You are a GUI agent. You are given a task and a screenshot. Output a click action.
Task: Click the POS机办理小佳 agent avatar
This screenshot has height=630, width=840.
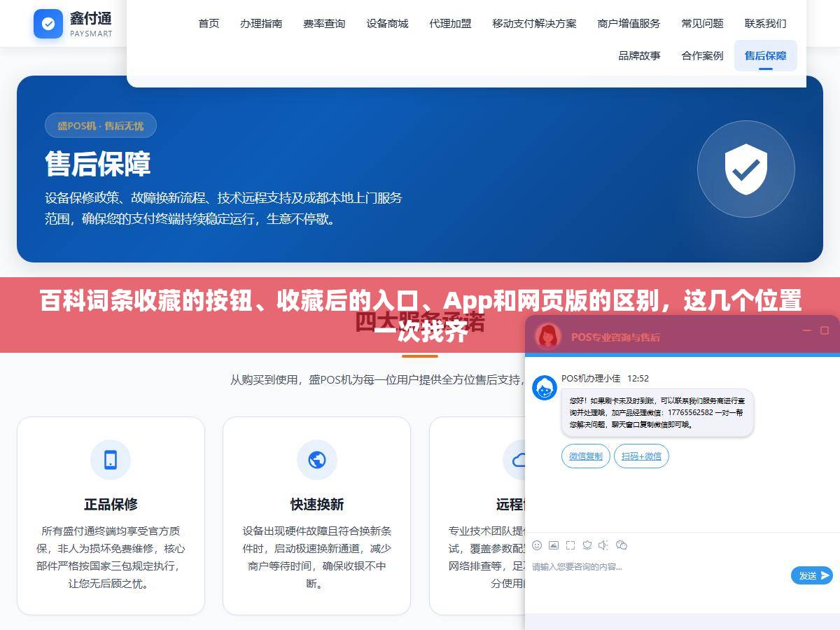tap(545, 387)
